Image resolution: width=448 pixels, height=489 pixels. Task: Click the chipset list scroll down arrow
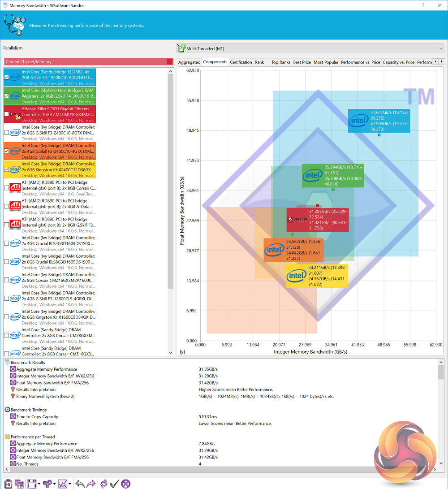pos(171,353)
